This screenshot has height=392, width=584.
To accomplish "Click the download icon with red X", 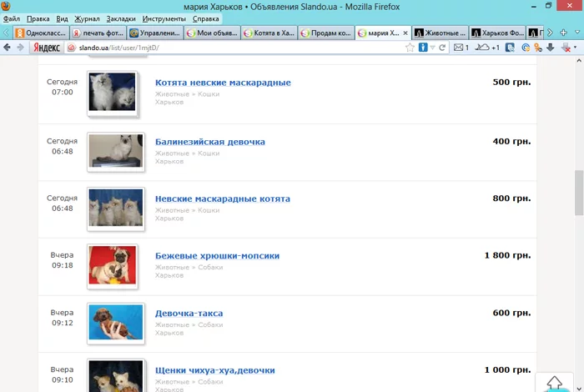I will [x=566, y=48].
